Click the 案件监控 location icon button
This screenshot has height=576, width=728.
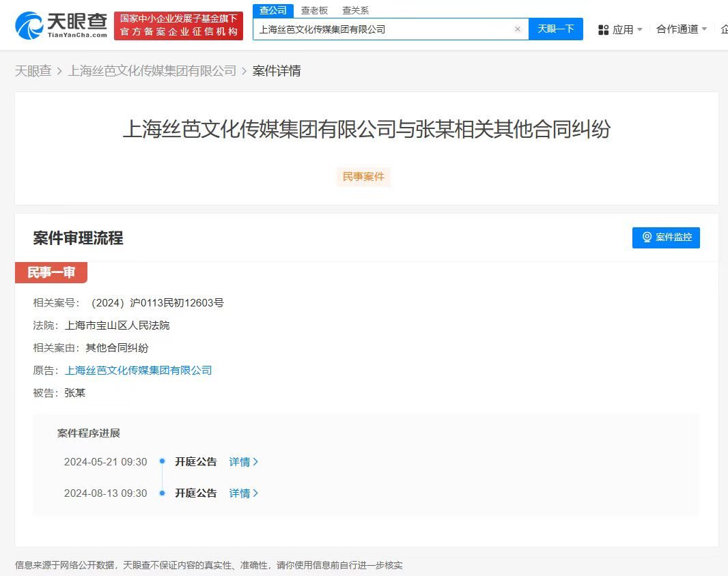647,237
